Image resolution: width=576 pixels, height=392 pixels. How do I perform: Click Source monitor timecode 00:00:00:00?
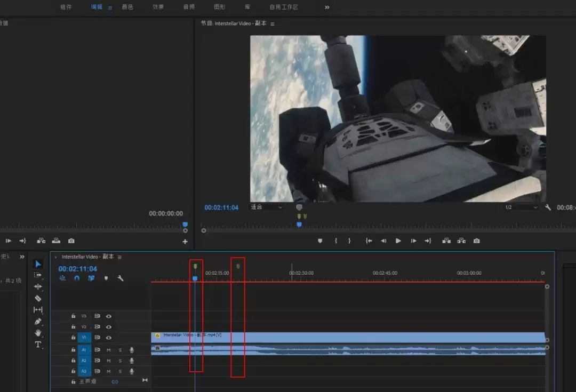pyautogui.click(x=166, y=213)
